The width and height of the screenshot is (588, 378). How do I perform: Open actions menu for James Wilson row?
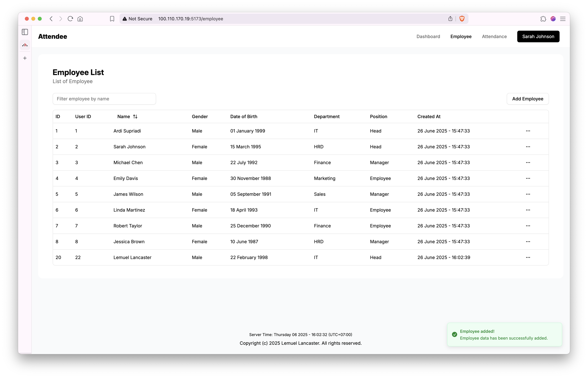[528, 194]
